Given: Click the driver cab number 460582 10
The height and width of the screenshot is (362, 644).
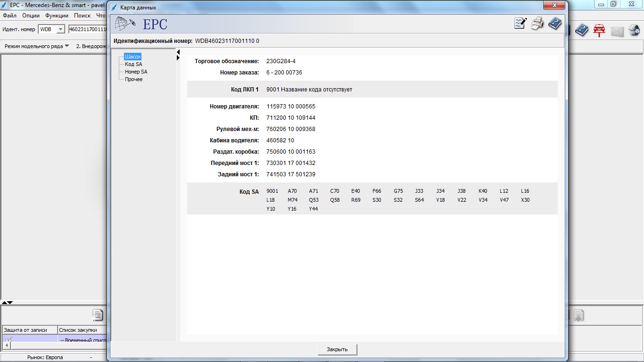Looking at the screenshot, I should [280, 140].
